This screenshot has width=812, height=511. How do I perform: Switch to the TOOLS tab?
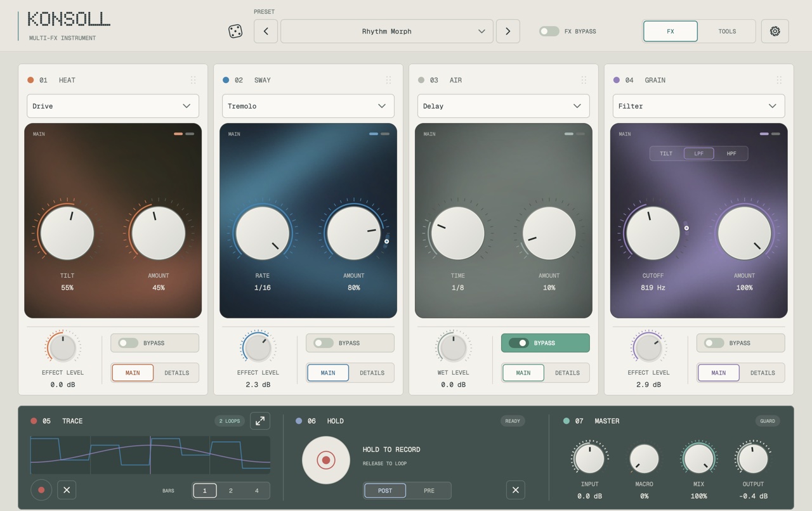point(727,31)
